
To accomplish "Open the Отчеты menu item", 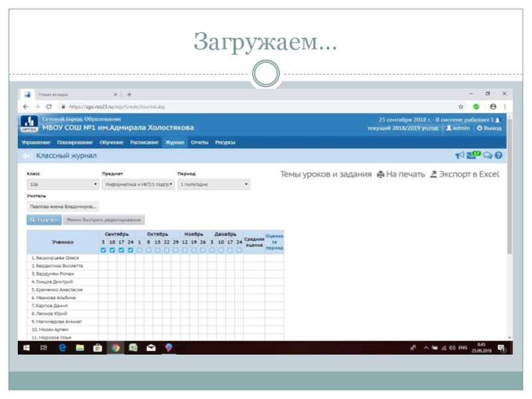I will tap(199, 142).
